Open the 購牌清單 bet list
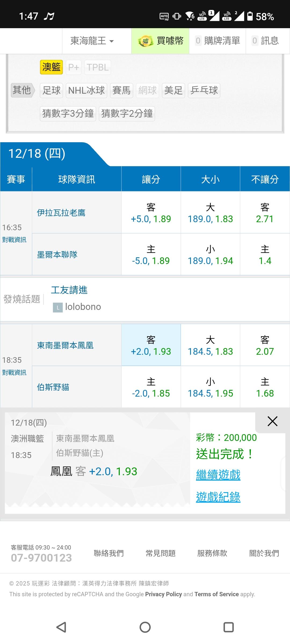The image size is (290, 644). (218, 41)
